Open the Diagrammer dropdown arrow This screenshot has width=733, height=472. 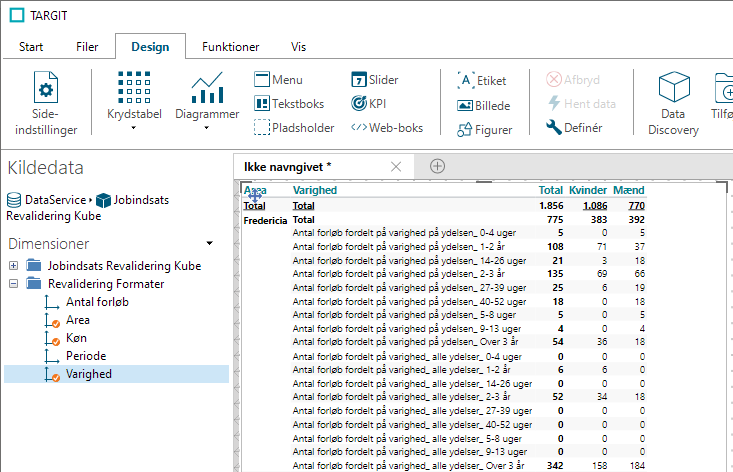(207, 128)
